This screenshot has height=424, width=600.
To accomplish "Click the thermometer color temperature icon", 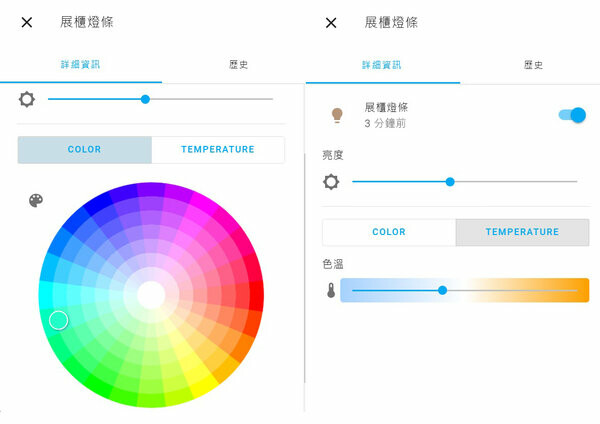I will point(331,290).
